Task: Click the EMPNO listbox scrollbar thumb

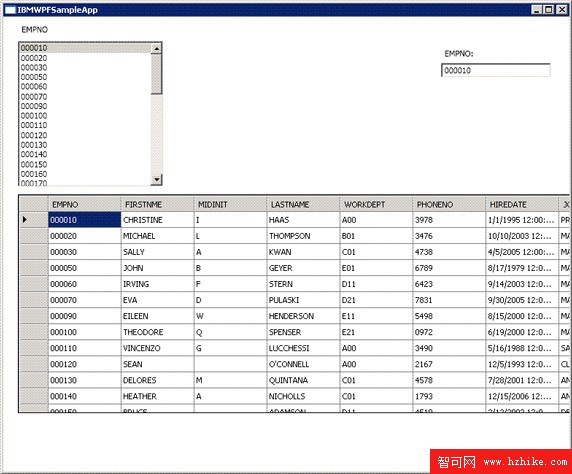Action: pyautogui.click(x=156, y=74)
